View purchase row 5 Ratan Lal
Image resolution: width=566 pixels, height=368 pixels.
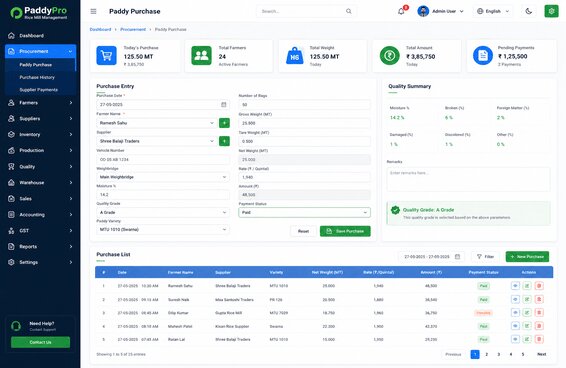click(515, 339)
